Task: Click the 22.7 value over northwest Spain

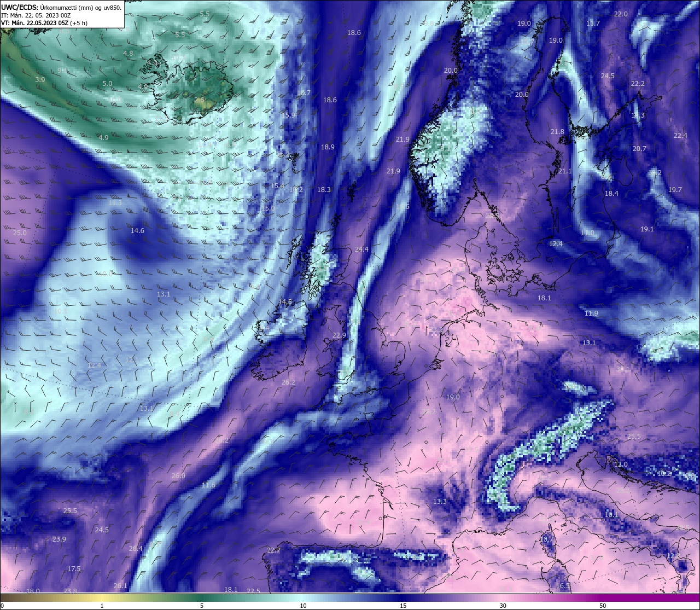Action: [273, 550]
